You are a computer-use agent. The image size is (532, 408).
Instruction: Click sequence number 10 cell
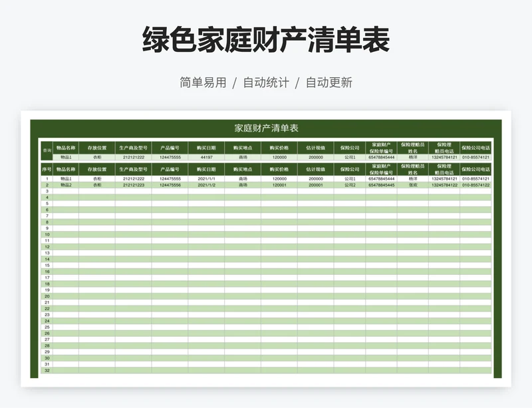(47, 234)
